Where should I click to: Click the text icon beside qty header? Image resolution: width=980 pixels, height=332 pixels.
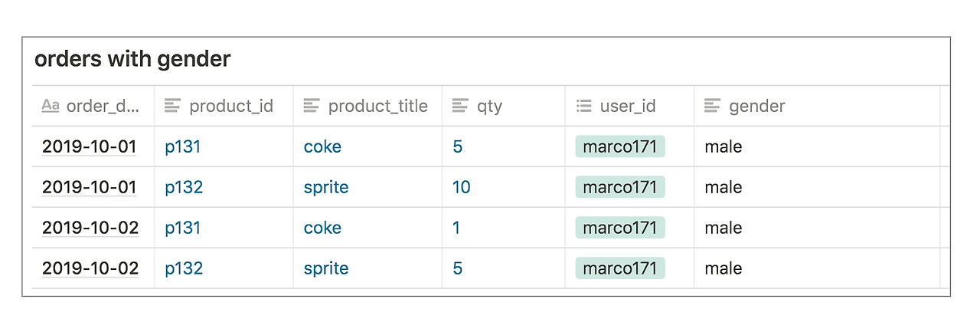pos(460,106)
